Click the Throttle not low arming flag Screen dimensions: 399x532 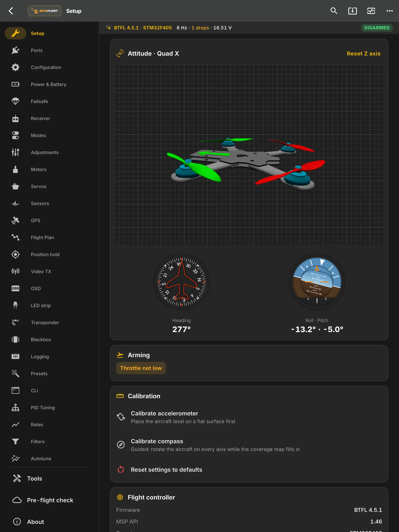[x=141, y=368]
